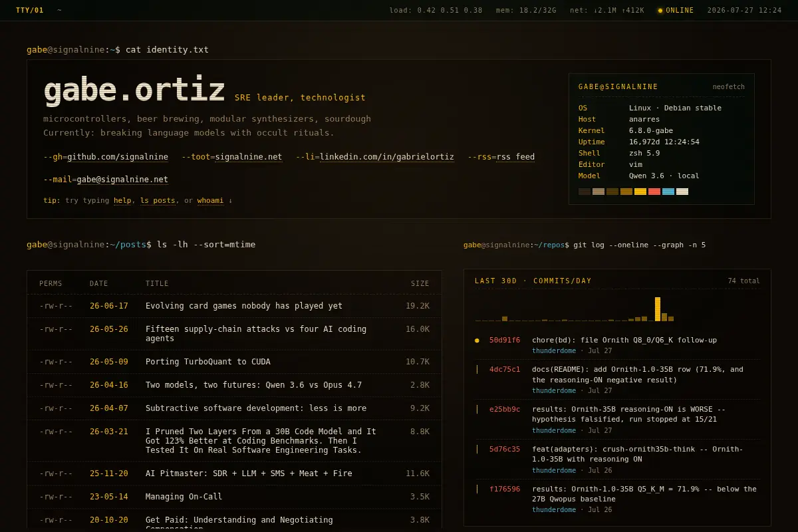
Task: Click the TITLE column header
Action: [157, 283]
